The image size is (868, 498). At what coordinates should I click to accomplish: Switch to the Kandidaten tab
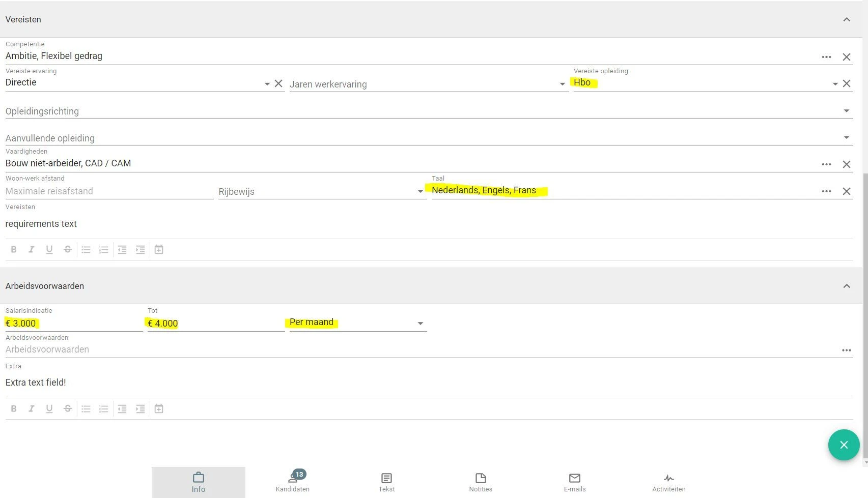click(293, 482)
